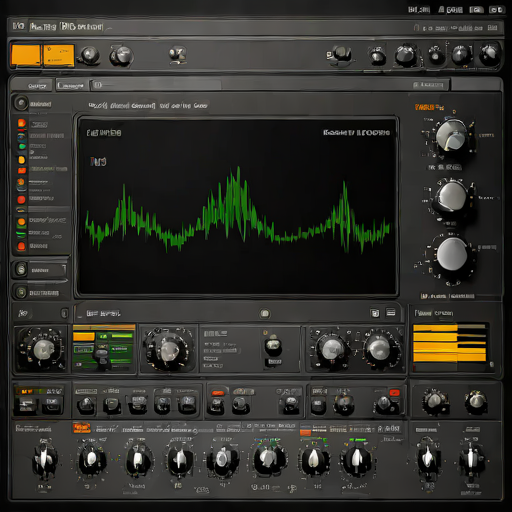This screenshot has width=512, height=512.
Task: Click the square icon left of the list icon
Action: point(375,313)
